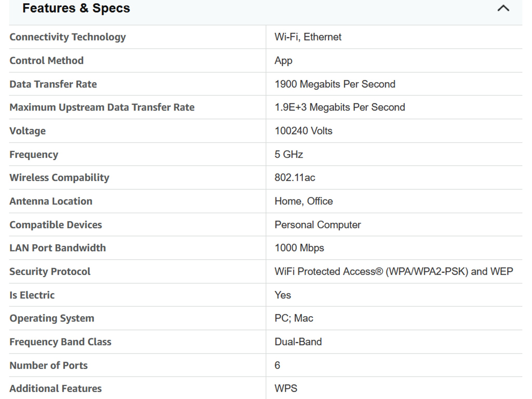Click the Wireless Compability label
The image size is (532, 399).
[x=59, y=178]
